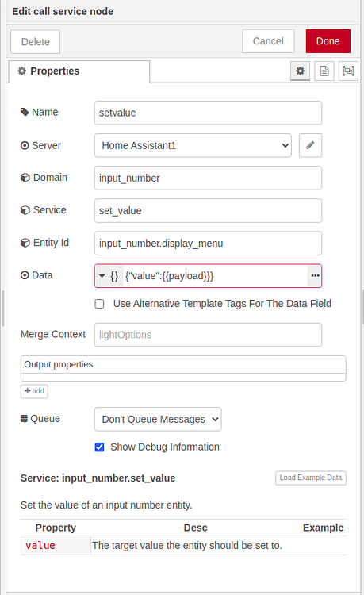Click the 'Example' column header
364x595 pixels.
pos(323,528)
